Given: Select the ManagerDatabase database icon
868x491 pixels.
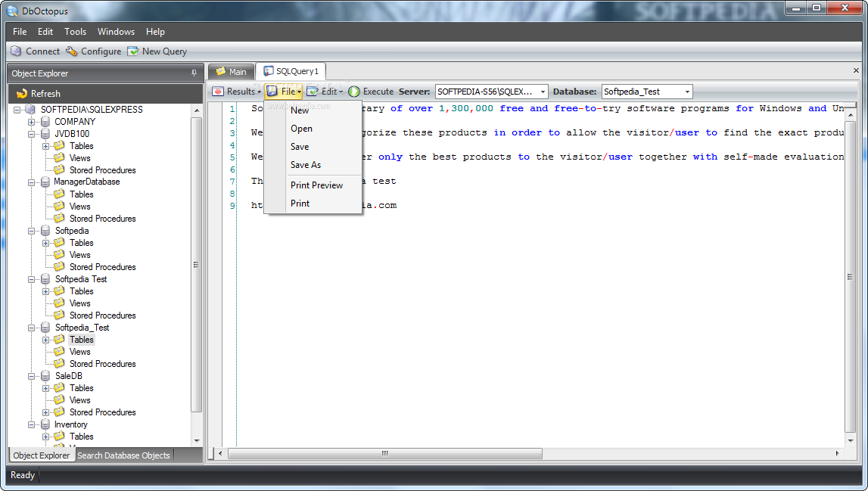Looking at the screenshot, I should pyautogui.click(x=46, y=182).
